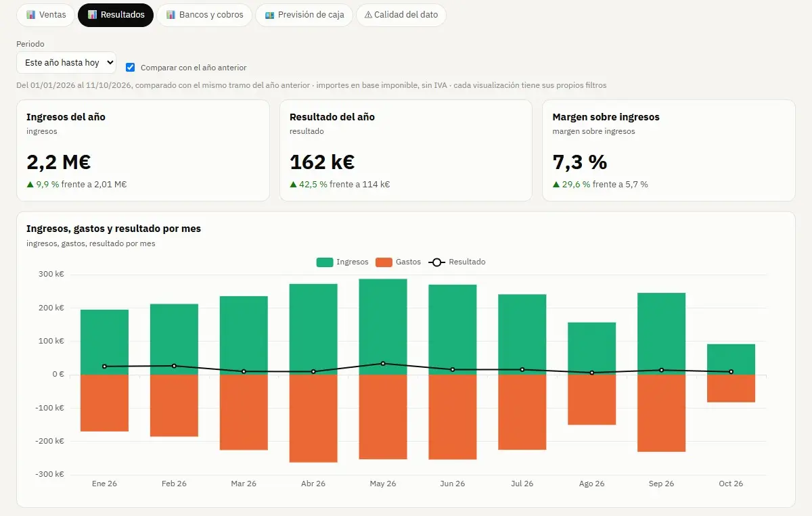Click the orange Gastos bar for Ago 26
This screenshot has height=516, width=812.
pos(592,400)
